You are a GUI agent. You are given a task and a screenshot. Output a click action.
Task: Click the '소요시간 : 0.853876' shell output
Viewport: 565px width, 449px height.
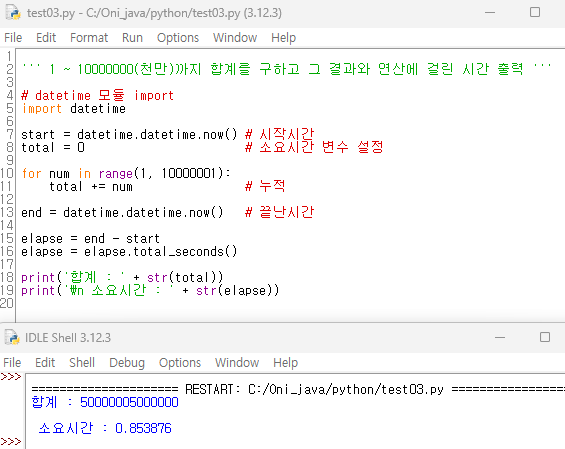tap(105, 428)
